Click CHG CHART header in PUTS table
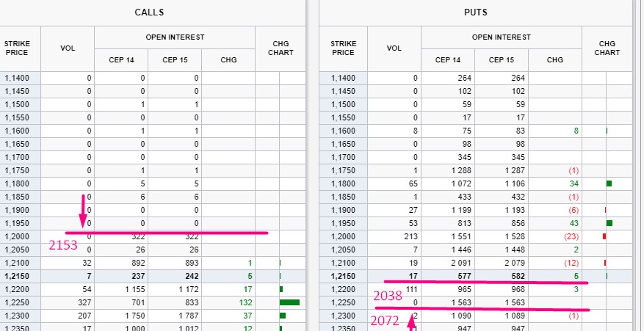The width and height of the screenshot is (644, 331). tap(607, 48)
